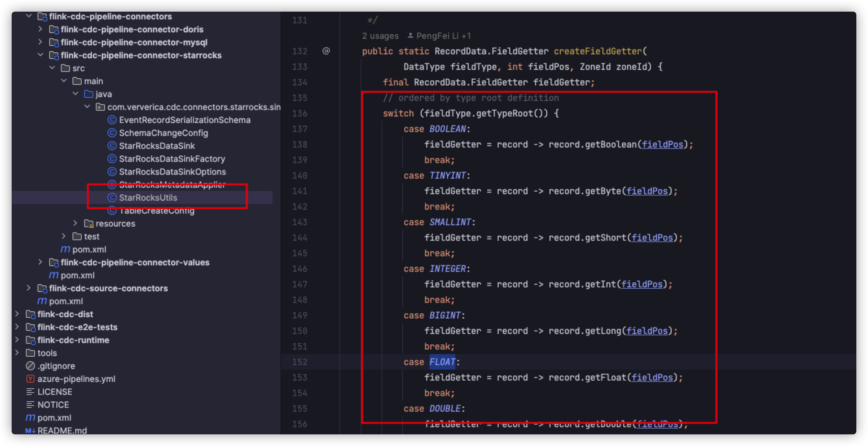Open the '2 usages' inlay hint
Image resolution: width=868 pixels, height=446 pixels.
380,36
